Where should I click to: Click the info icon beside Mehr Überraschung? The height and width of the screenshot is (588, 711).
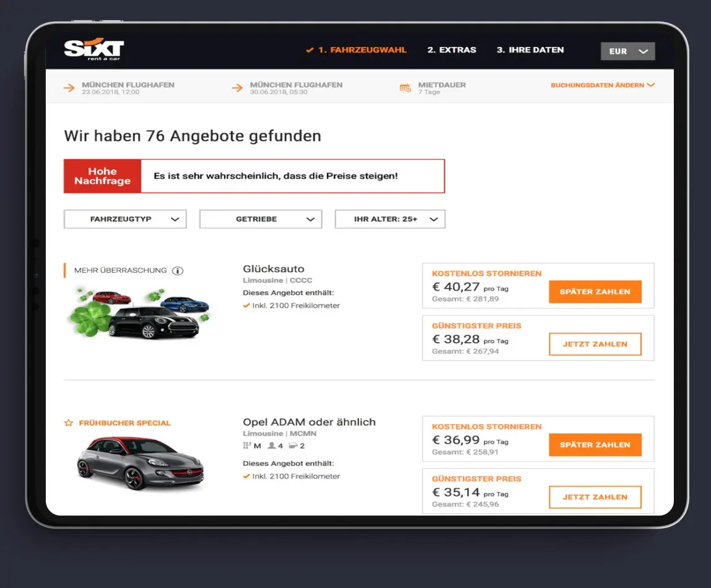[178, 271]
